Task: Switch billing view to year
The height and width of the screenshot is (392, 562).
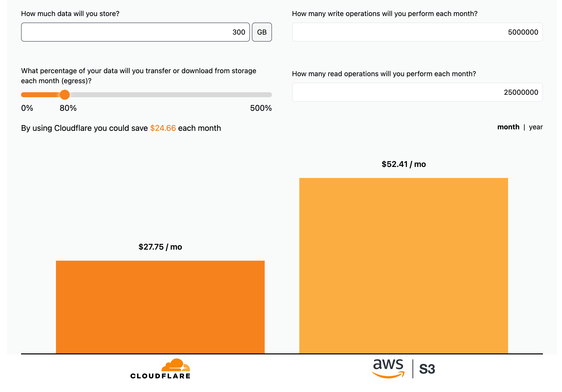Action: (x=536, y=127)
